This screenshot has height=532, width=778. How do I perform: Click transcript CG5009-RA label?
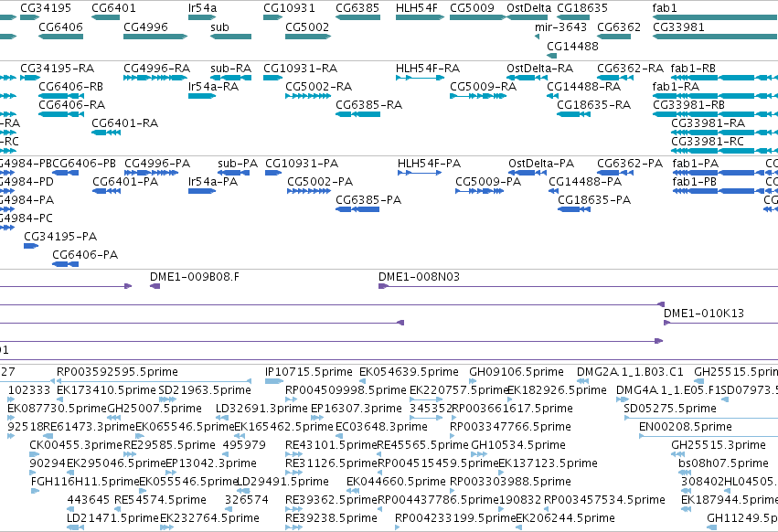(x=484, y=86)
